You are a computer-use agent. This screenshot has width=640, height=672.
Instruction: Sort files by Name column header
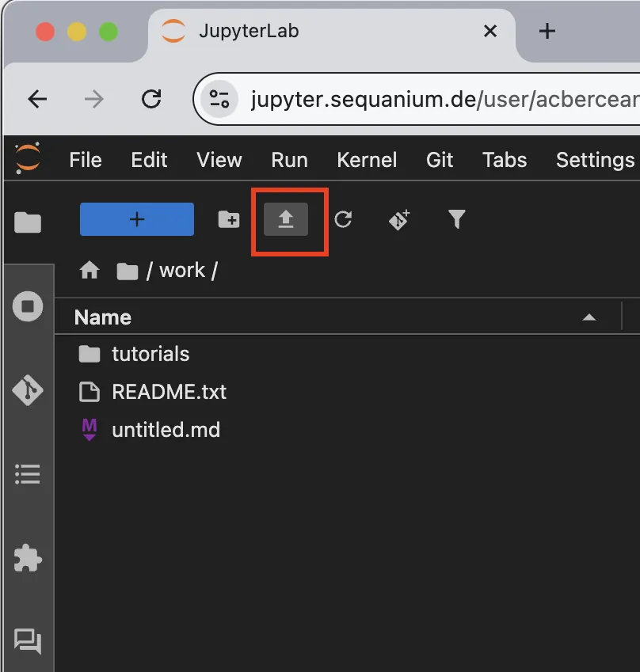coord(103,317)
